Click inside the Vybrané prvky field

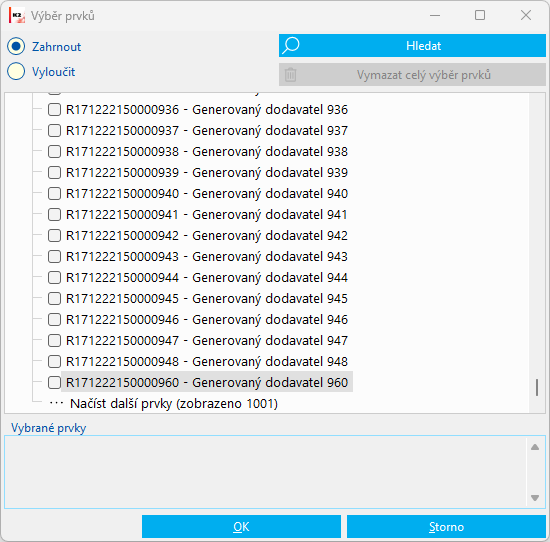[265, 472]
